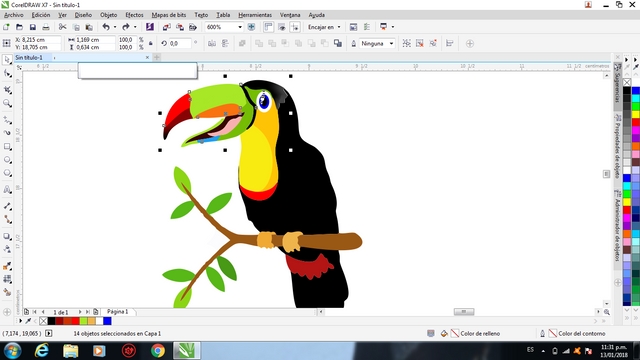Select the Rectangle tool

pos(7,147)
